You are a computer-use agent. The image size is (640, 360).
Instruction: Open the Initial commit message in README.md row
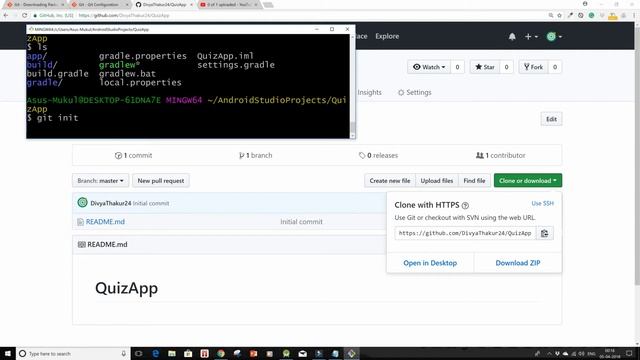(301, 222)
